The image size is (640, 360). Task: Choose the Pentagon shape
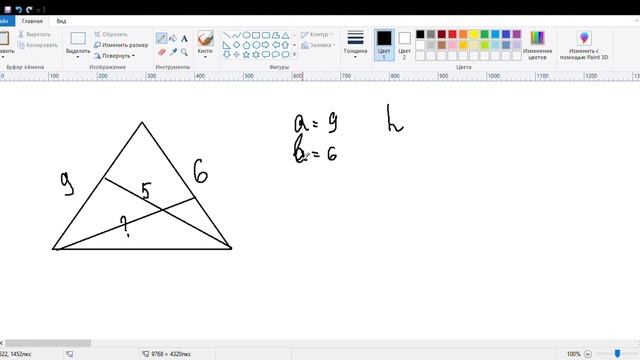click(x=246, y=45)
